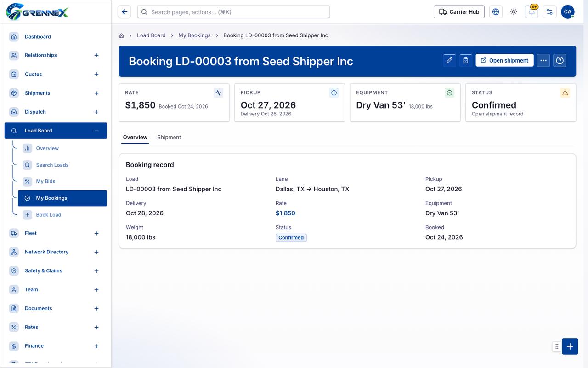The height and width of the screenshot is (368, 588).
Task: Open the CA user avatar menu
Action: (x=568, y=12)
